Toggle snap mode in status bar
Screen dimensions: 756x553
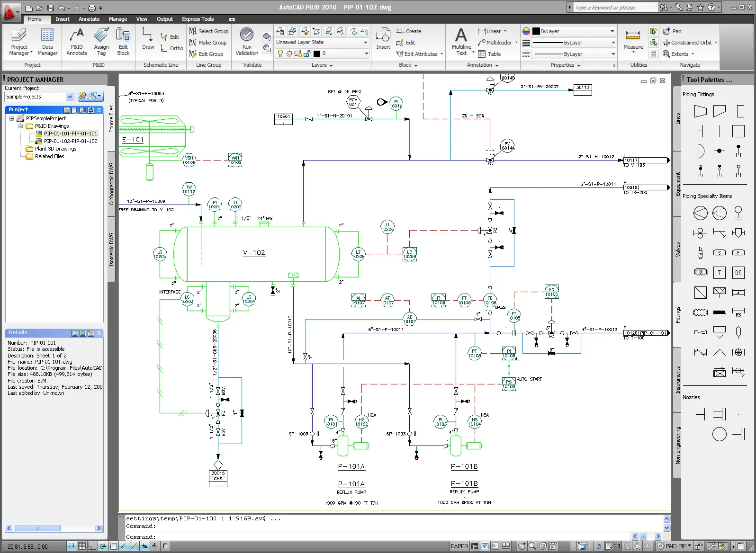(x=72, y=546)
